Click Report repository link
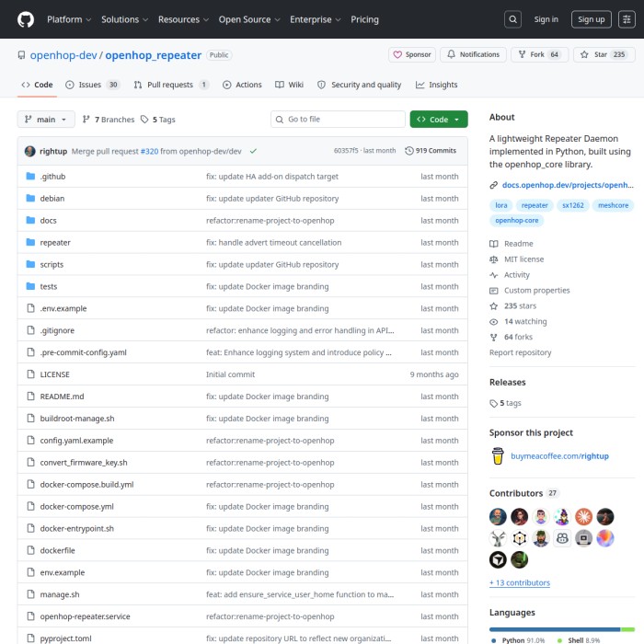Image resolution: width=644 pixels, height=644 pixels. click(520, 352)
